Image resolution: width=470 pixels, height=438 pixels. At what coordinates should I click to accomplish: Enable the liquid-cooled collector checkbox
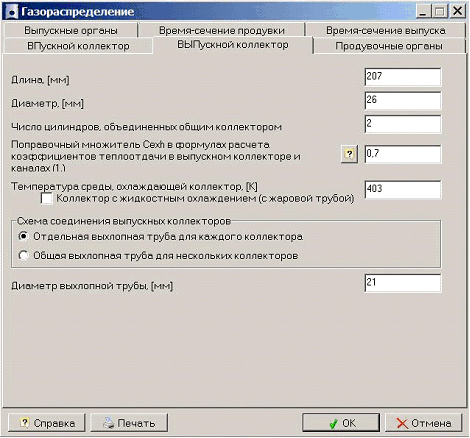(x=46, y=199)
